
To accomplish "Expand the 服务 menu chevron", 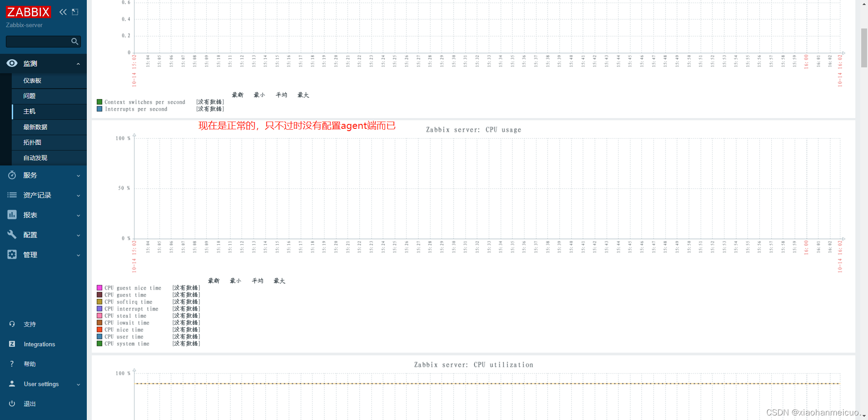I will click(x=78, y=175).
